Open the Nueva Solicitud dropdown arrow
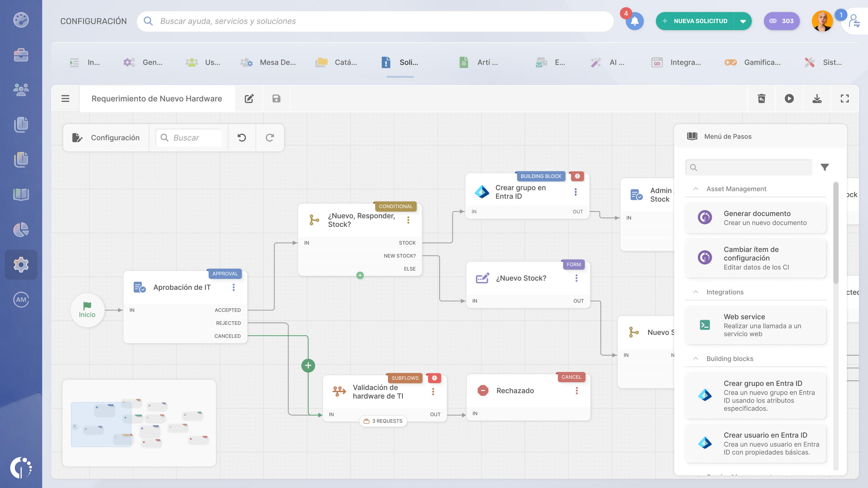Viewport: 868px width, 488px height. (x=743, y=21)
